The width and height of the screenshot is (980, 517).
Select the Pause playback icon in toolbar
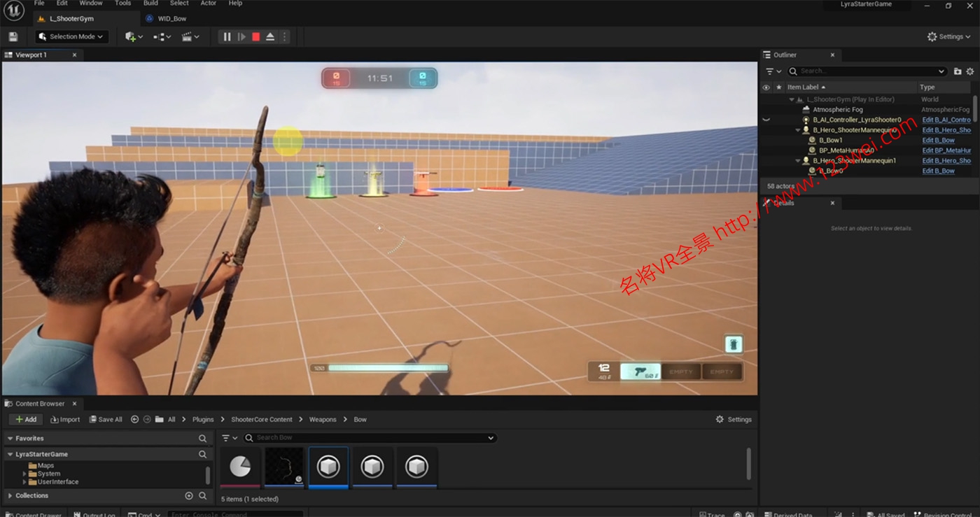coord(227,36)
